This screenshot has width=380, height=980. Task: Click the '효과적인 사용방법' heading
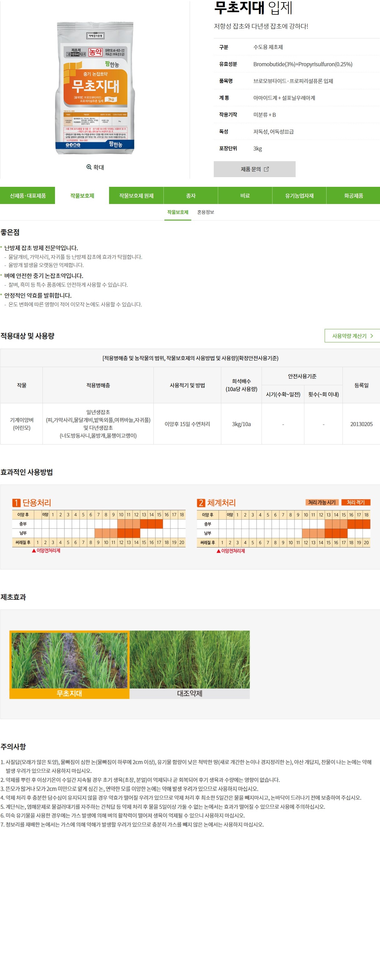[27, 472]
